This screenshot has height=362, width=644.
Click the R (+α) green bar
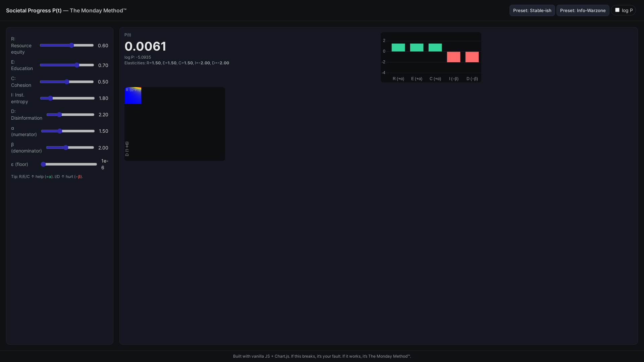pyautogui.click(x=398, y=48)
